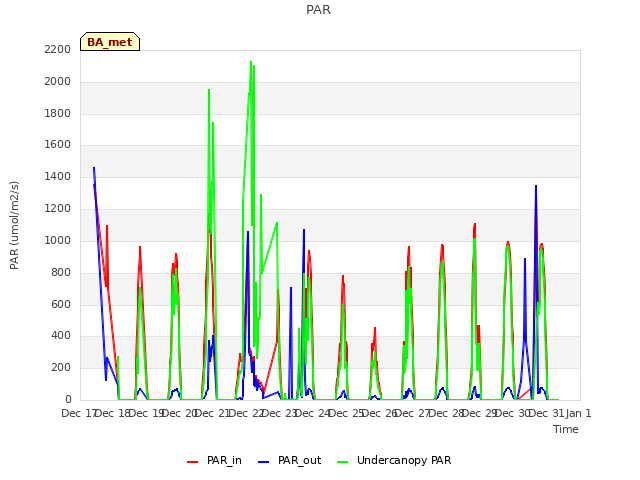The width and height of the screenshot is (640, 480).
Task: Click the Dec 21 x-axis label
Action: (x=213, y=413)
